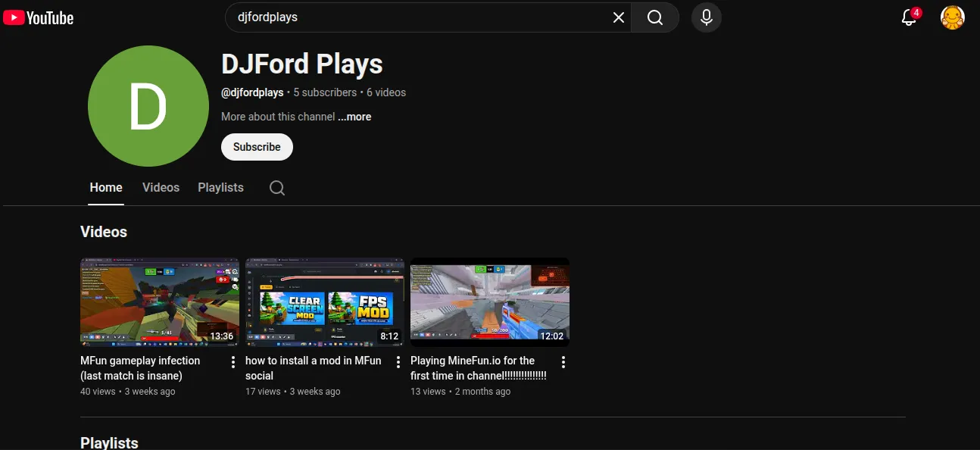Open the account avatar menu
The image size is (980, 450).
[952, 17]
